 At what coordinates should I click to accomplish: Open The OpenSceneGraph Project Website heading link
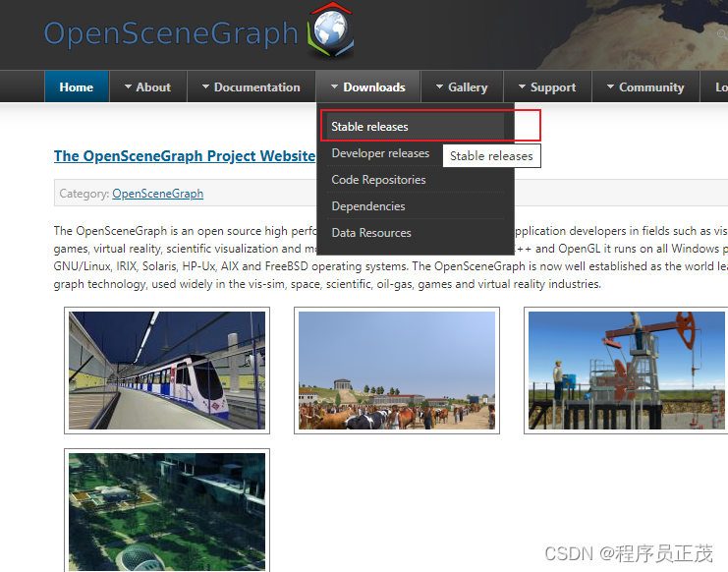pyautogui.click(x=185, y=156)
